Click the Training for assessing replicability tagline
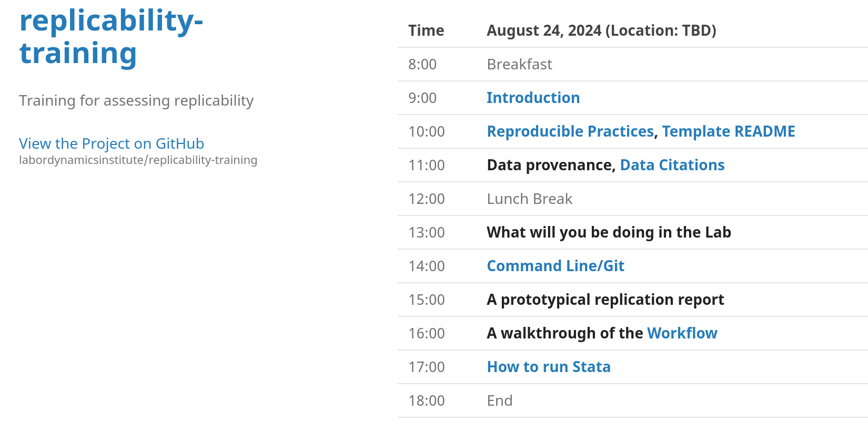 click(136, 100)
